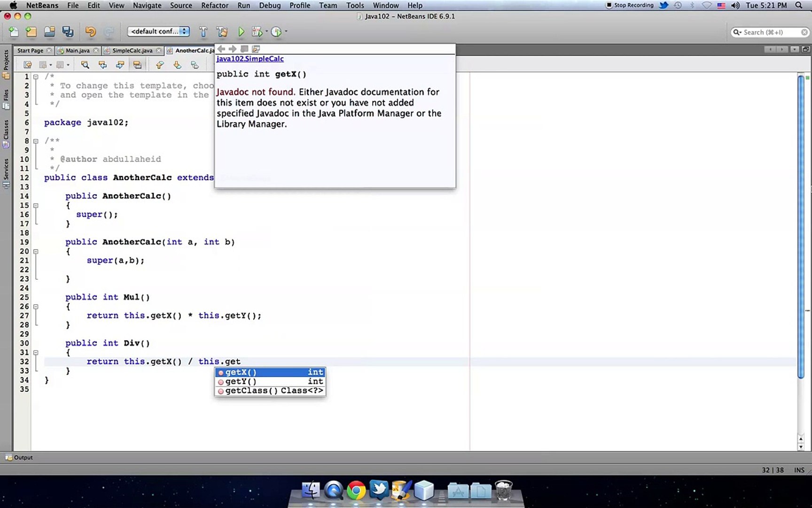Toggle insert mode via the INS status indicator
This screenshot has height=508, width=812.
pos(799,470)
